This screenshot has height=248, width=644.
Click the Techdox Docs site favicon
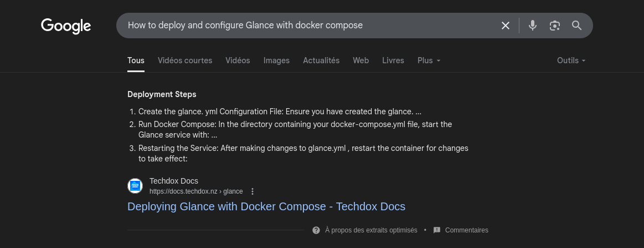tap(135, 186)
